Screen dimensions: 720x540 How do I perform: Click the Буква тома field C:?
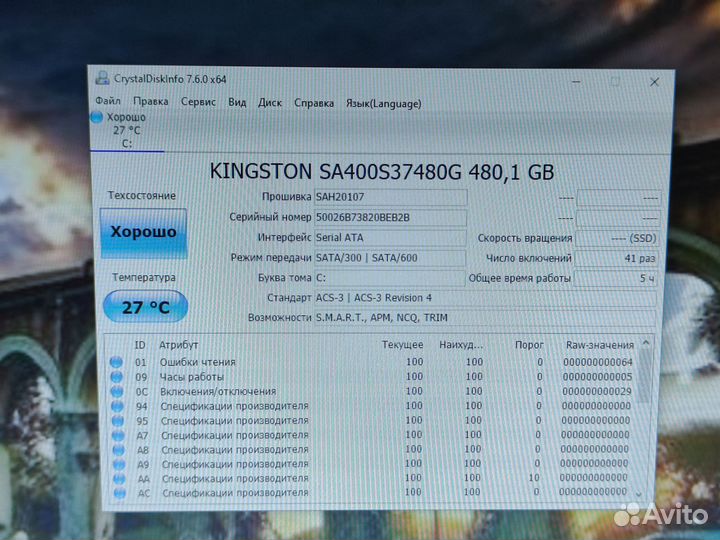(389, 278)
